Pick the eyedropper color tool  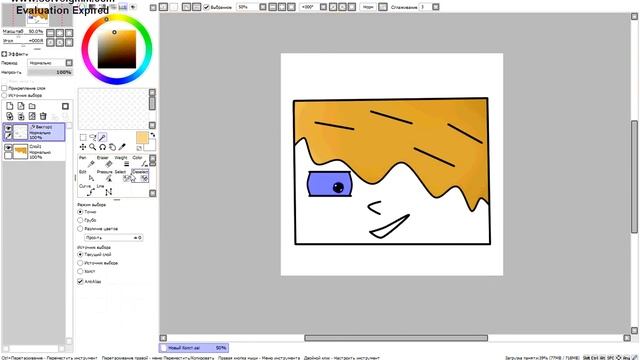pos(122,147)
